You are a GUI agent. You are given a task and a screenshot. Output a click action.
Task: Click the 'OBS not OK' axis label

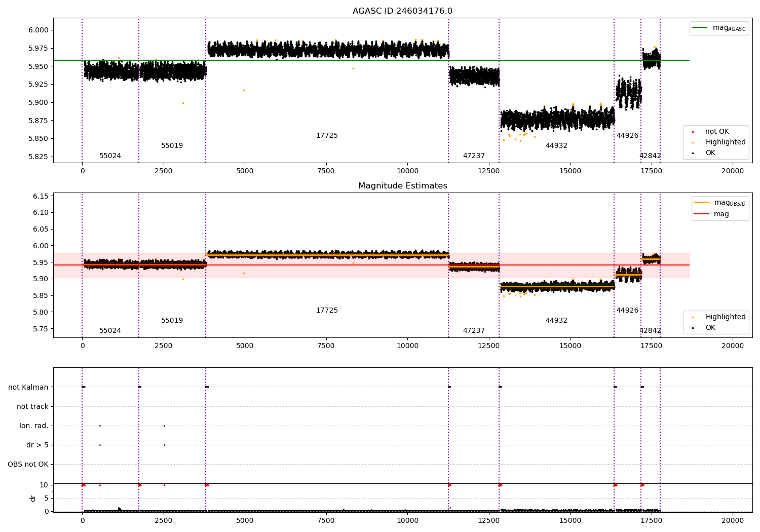[28, 464]
